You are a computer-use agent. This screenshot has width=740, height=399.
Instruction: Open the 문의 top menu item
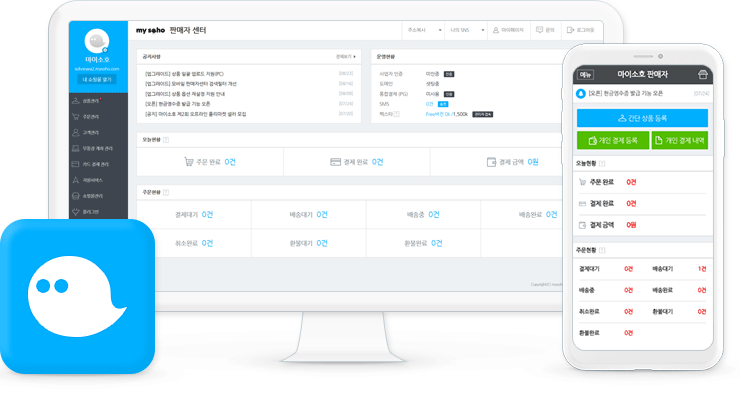[545, 30]
